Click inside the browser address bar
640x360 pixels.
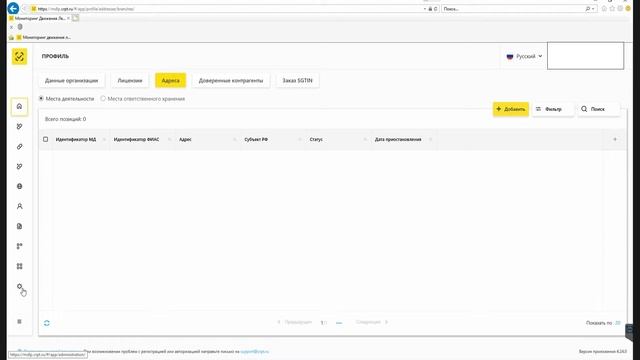click(229, 9)
